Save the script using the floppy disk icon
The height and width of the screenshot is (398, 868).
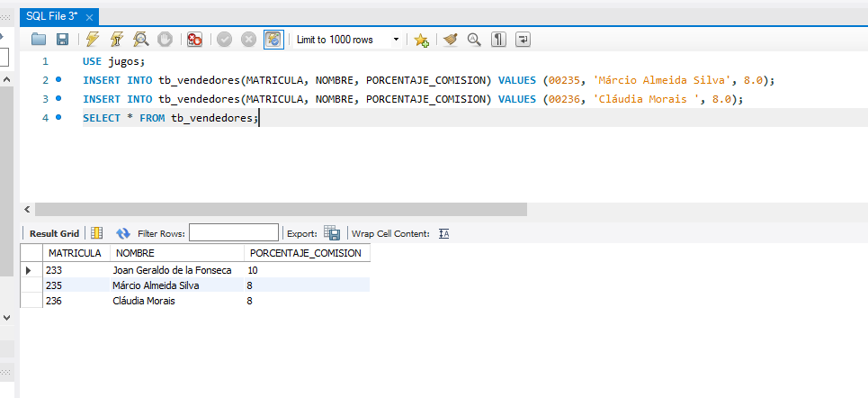[x=63, y=40]
